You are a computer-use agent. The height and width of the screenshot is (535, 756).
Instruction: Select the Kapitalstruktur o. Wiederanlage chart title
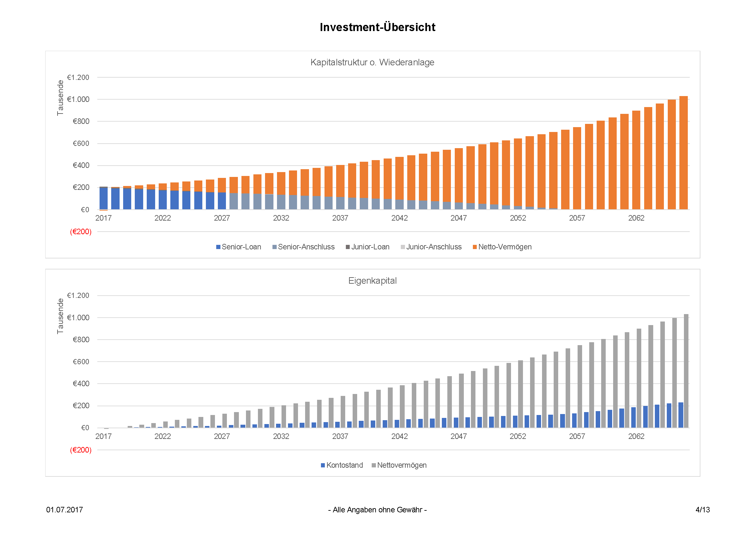[372, 62]
